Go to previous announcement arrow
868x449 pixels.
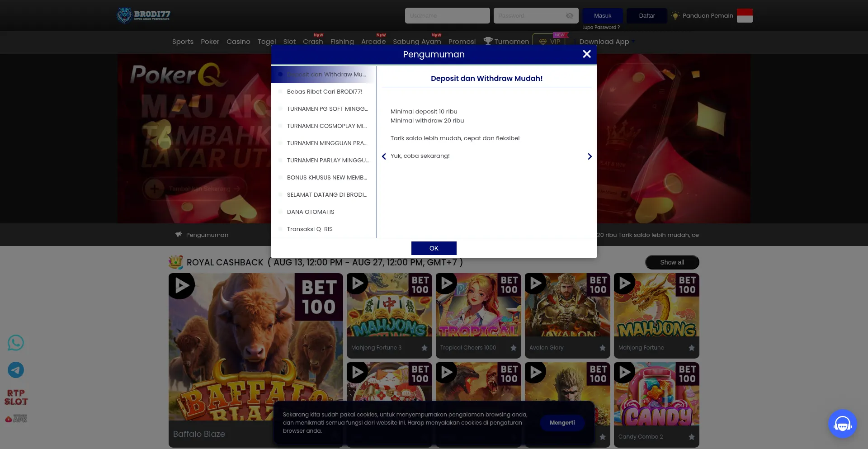click(384, 156)
